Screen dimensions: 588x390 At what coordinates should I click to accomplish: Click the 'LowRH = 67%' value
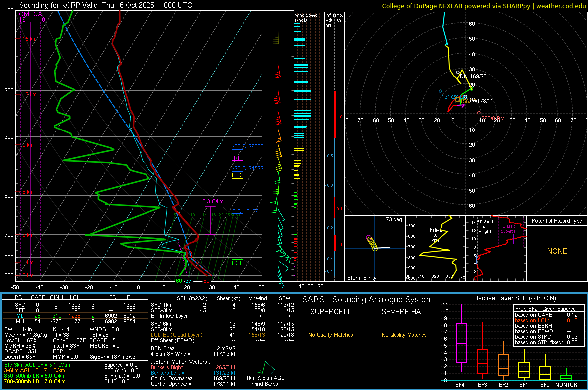[x=20, y=340]
